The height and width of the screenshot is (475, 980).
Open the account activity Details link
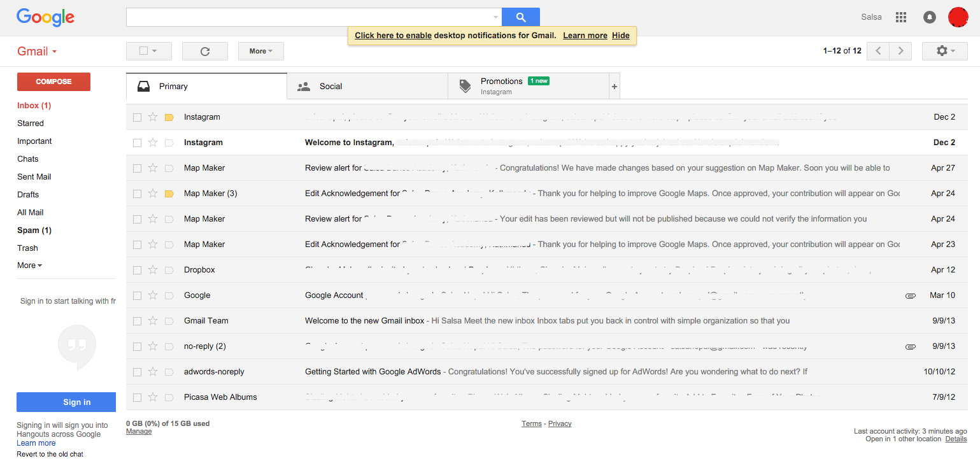click(x=956, y=439)
